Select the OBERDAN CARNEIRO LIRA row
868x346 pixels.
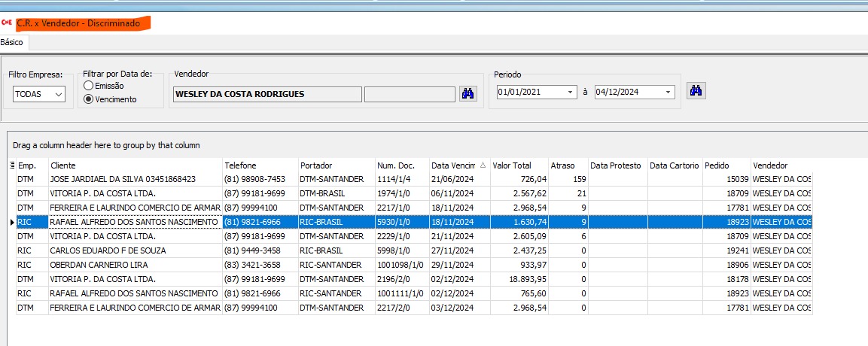(99, 265)
